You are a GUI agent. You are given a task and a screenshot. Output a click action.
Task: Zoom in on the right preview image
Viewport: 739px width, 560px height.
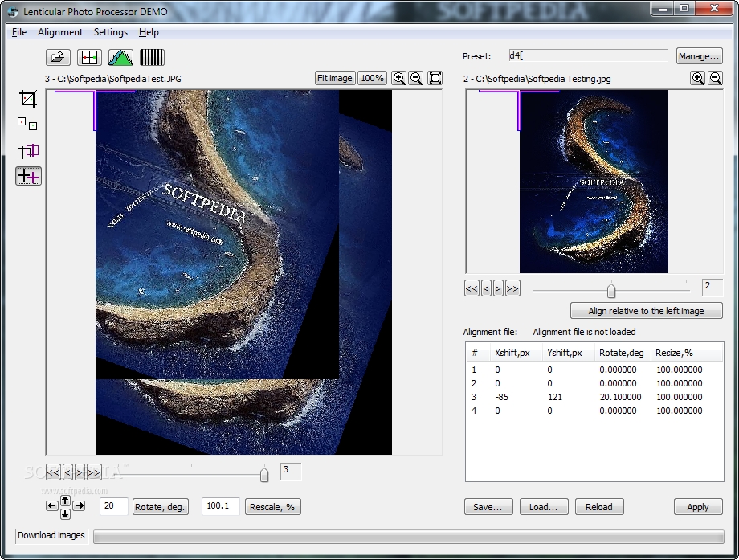pos(697,78)
